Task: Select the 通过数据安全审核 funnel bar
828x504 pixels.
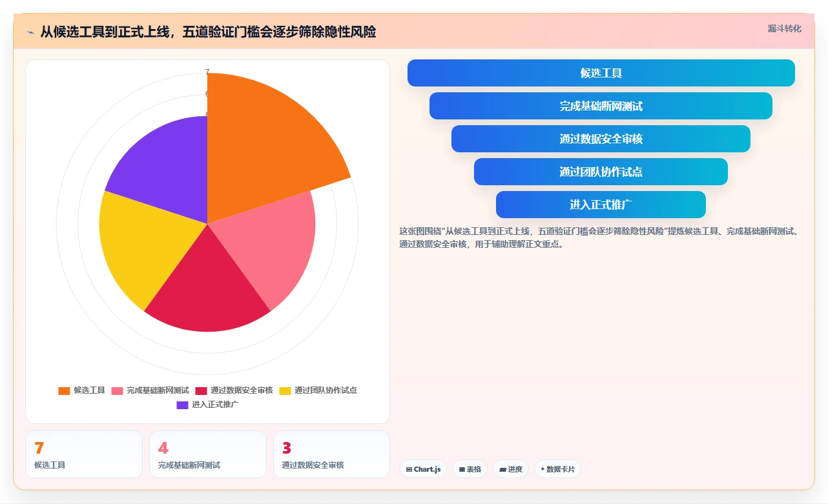Action: [x=601, y=139]
